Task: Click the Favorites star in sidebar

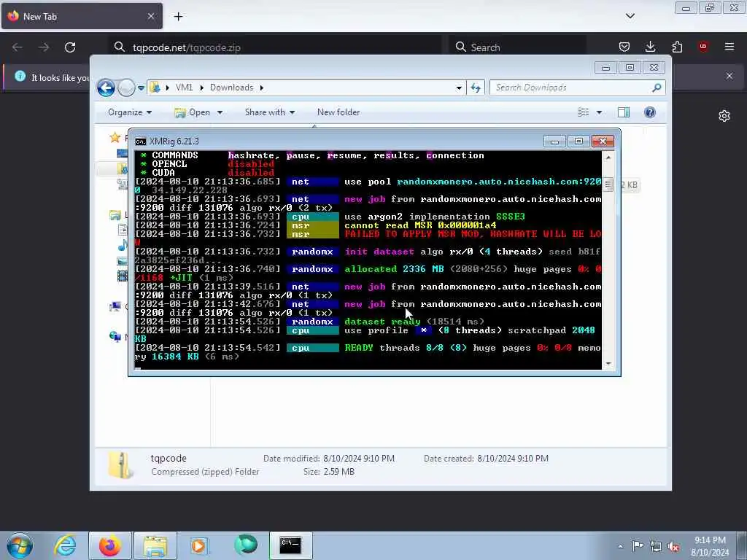Action: point(115,138)
